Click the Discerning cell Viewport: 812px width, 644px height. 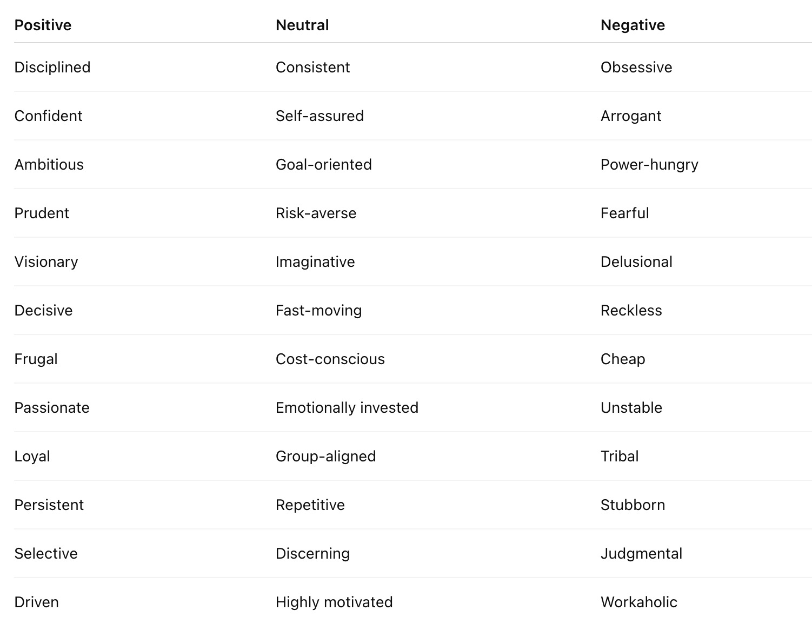coord(312,554)
